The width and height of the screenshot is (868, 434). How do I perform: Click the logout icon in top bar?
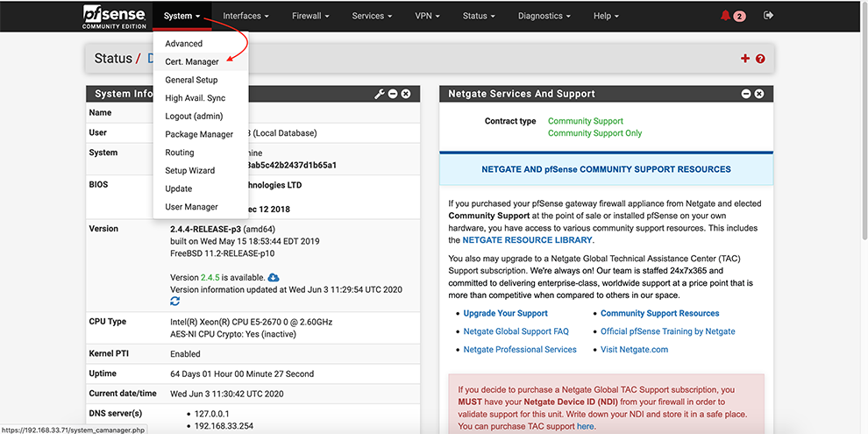[769, 16]
